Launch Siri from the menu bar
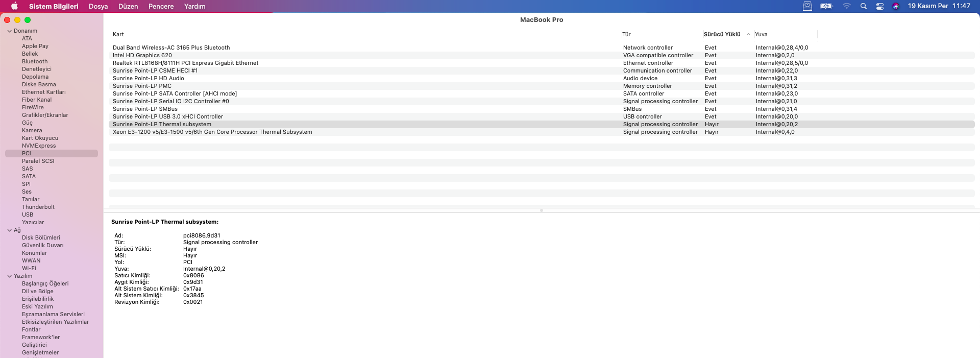This screenshot has width=980, height=358. (x=896, y=6)
